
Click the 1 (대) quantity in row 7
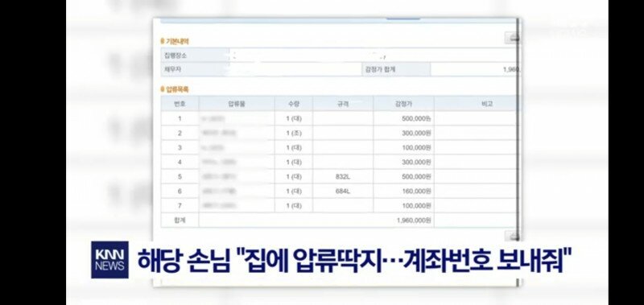(294, 205)
